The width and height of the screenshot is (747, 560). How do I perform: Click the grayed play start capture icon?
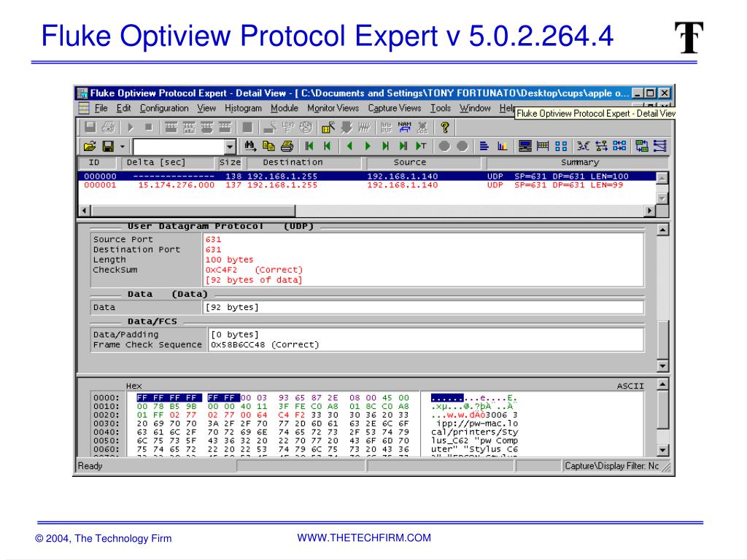pyautogui.click(x=131, y=127)
